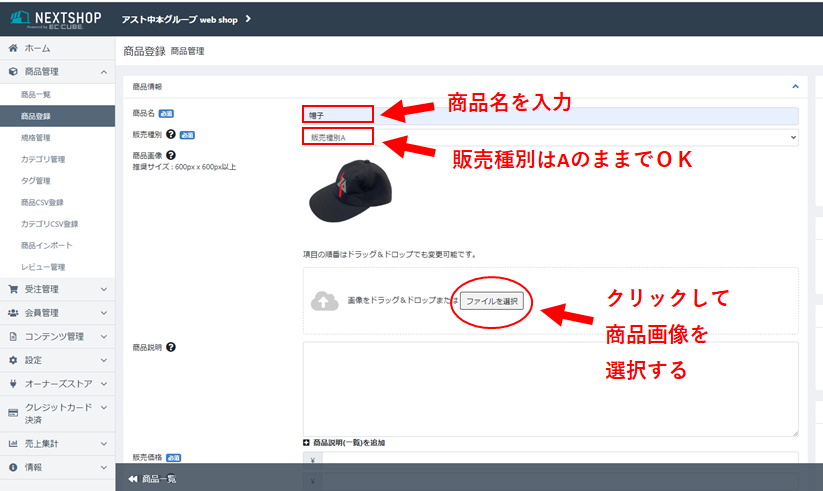Click the 売上集計 chart icon

coord(13,443)
